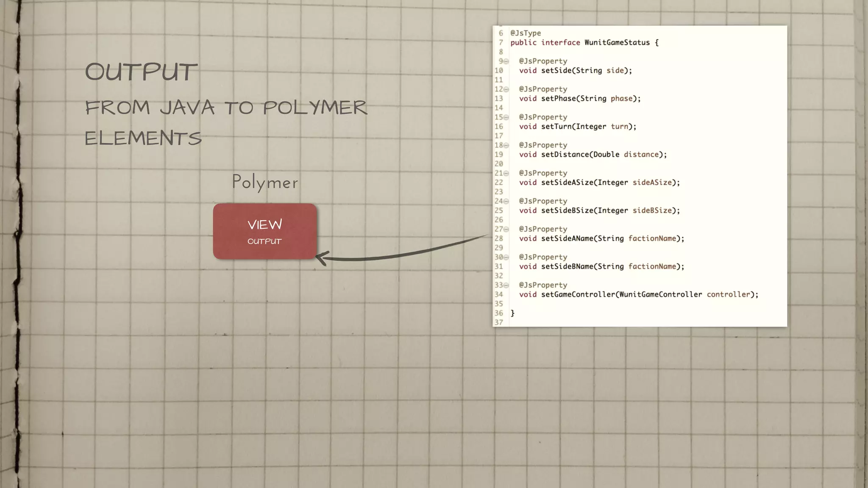
Task: Collapse the fold marker at line 27
Action: pos(506,229)
